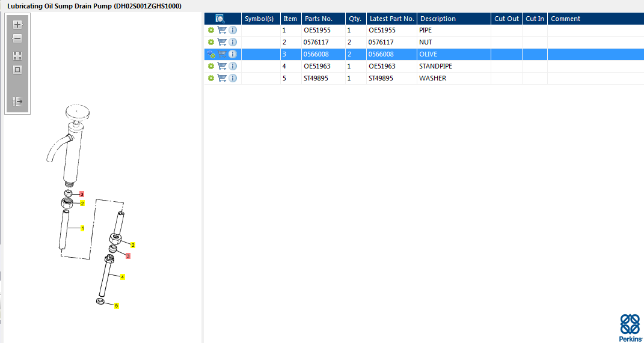Image resolution: width=644 pixels, height=343 pixels.
Task: Select callout 1 on the pipe drawing
Action: click(82, 228)
